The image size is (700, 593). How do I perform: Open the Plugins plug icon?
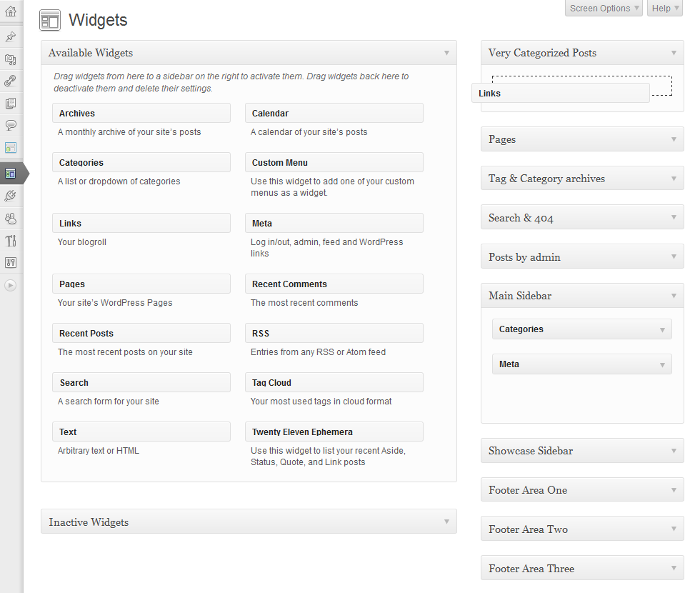(x=11, y=196)
